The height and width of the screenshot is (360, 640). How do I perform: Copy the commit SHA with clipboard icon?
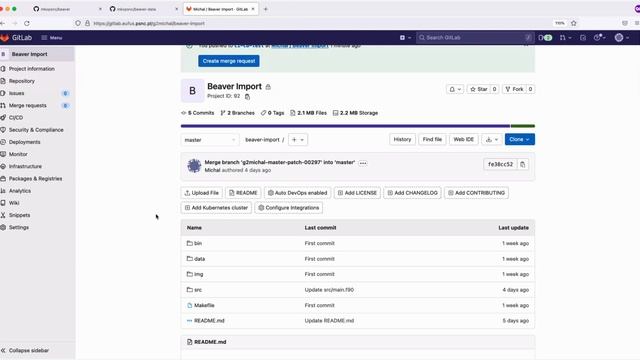522,164
